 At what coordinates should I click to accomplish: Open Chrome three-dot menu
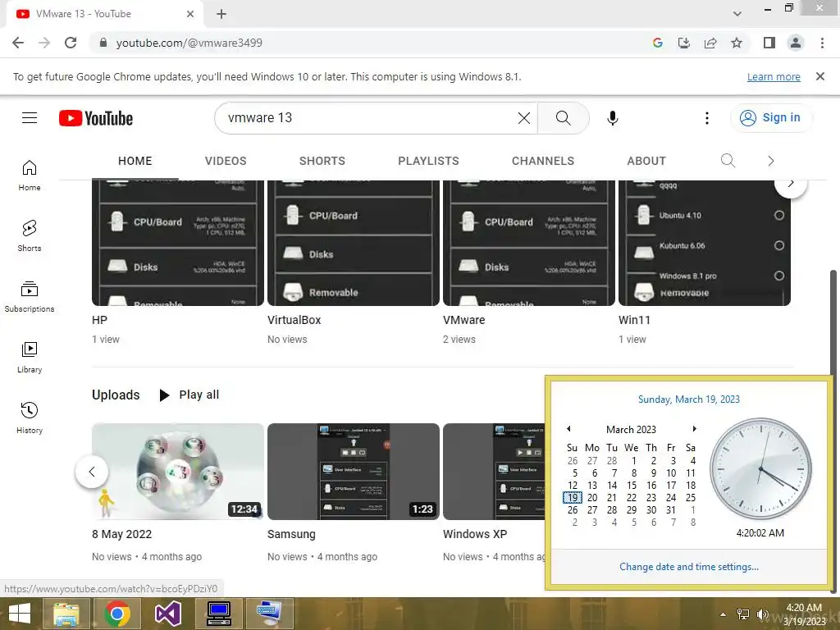tap(822, 43)
